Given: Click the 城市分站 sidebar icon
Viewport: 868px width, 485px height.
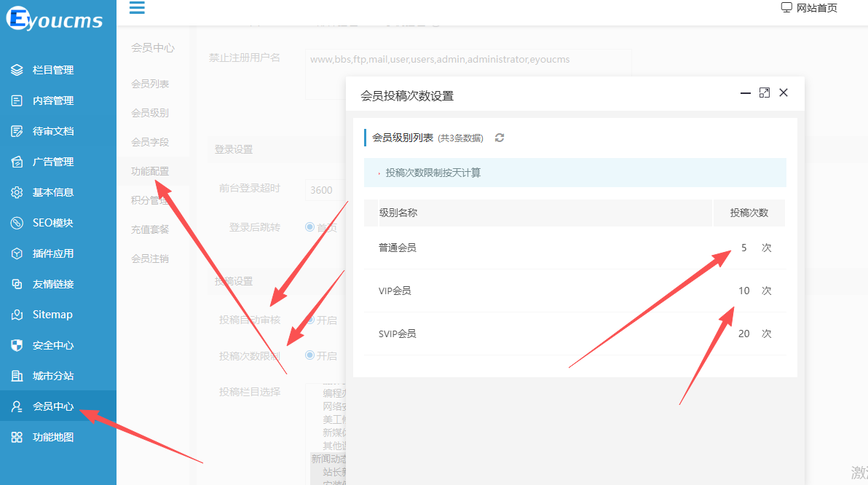Looking at the screenshot, I should (18, 376).
